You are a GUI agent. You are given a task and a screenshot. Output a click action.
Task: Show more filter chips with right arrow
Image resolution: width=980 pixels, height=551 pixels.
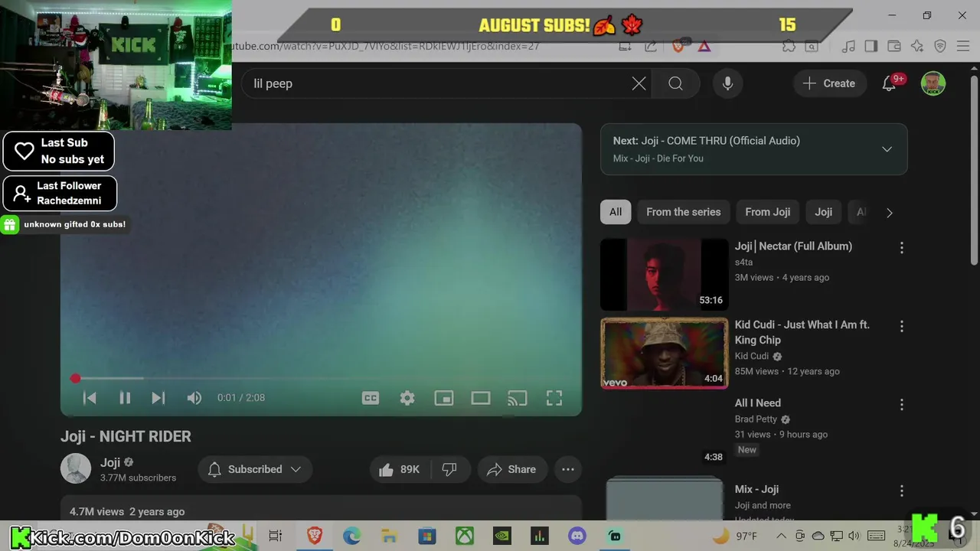pos(889,213)
